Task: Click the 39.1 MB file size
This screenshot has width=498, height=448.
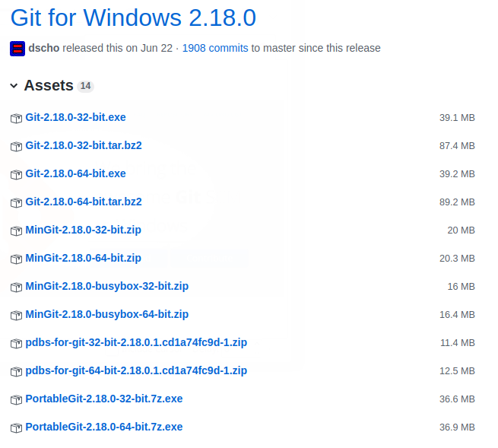Action: pyautogui.click(x=457, y=118)
